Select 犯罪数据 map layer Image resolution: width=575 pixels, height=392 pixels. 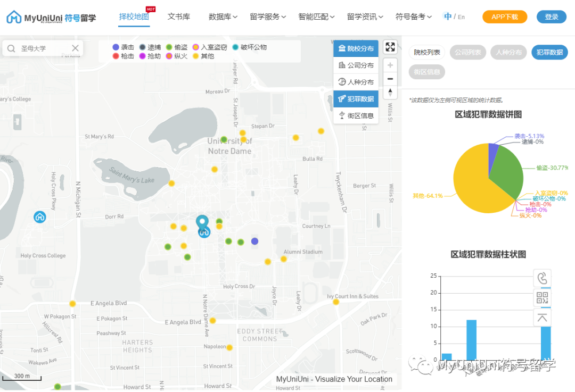(356, 99)
